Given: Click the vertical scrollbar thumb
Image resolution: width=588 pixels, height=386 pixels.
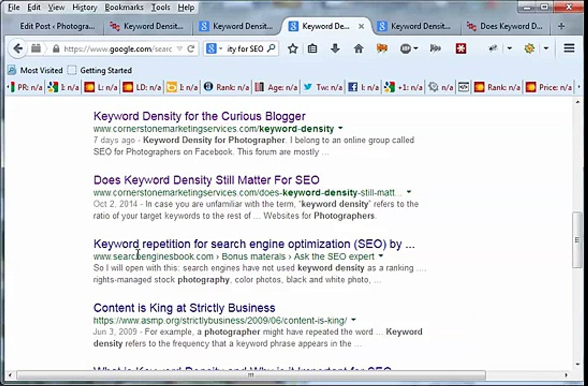Looking at the screenshot, I should pos(577,240).
